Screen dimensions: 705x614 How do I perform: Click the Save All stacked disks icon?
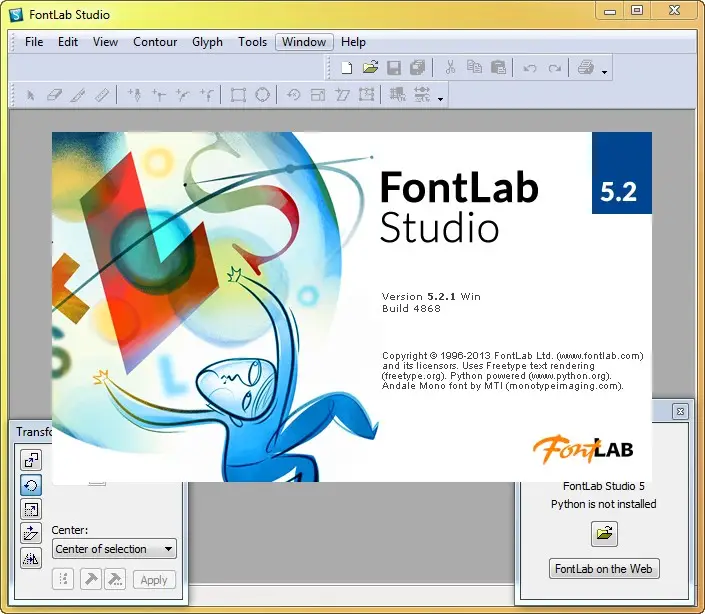418,68
